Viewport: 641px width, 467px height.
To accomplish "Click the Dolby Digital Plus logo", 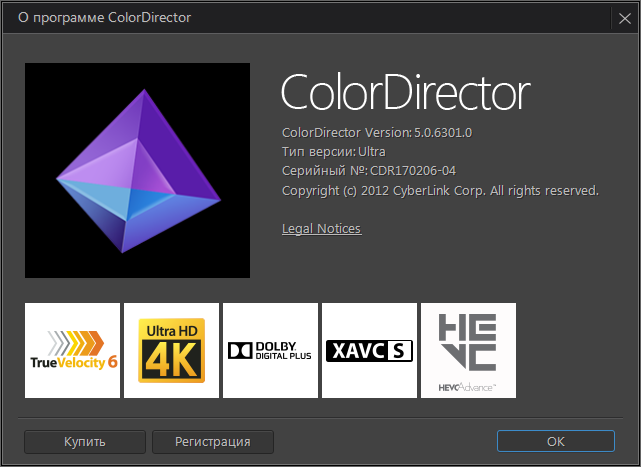I will (x=270, y=350).
